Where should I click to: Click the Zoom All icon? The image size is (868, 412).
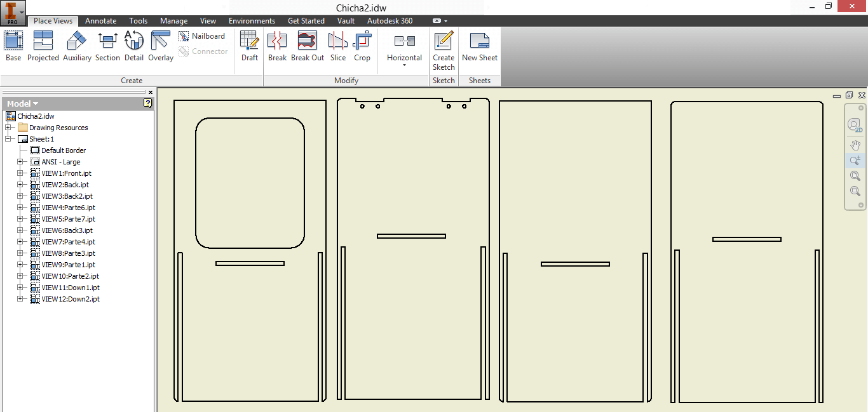click(855, 176)
